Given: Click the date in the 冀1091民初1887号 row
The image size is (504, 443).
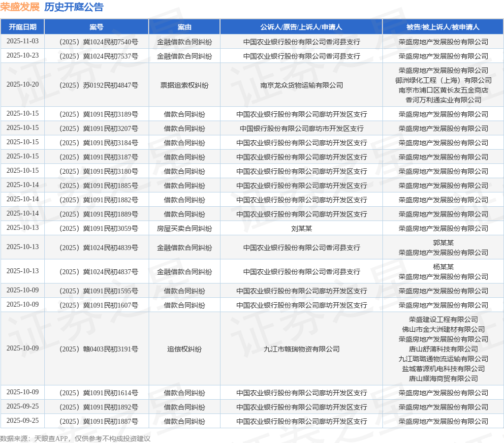Looking at the screenshot, I should (23, 421).
